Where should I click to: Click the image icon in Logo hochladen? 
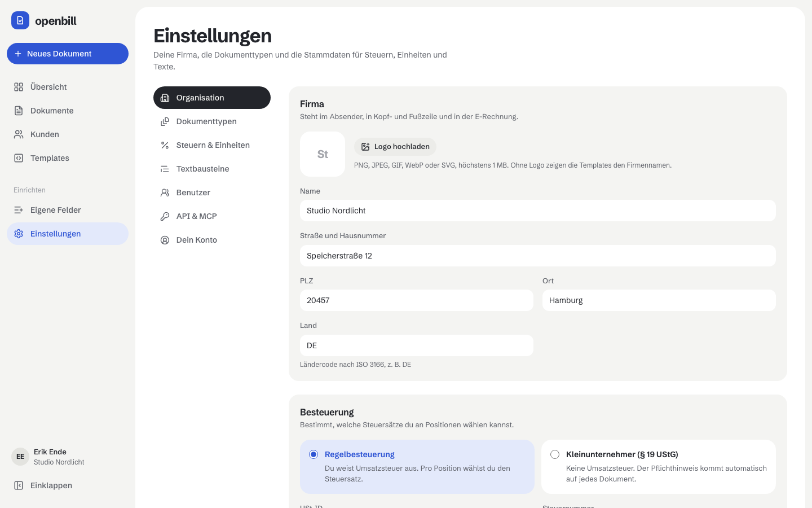click(365, 147)
